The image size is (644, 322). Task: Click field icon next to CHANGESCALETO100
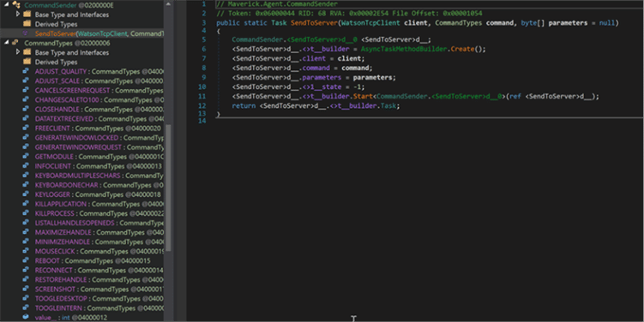(x=26, y=99)
